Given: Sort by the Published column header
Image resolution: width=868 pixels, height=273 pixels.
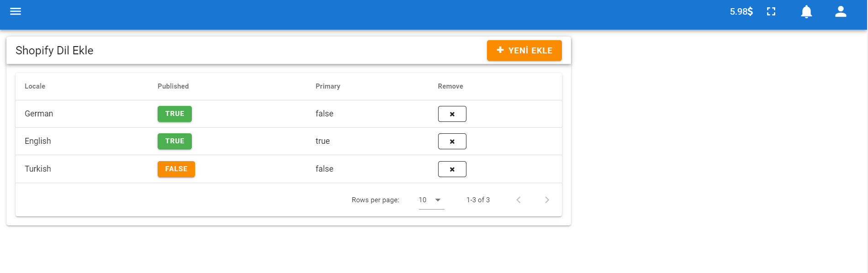Looking at the screenshot, I should pos(173,86).
